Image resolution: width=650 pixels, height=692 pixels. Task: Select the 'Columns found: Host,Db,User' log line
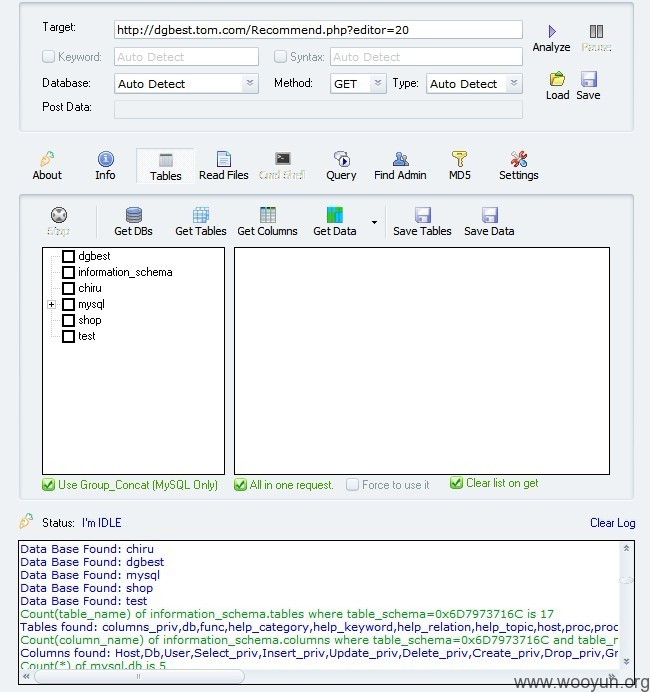coord(319,653)
